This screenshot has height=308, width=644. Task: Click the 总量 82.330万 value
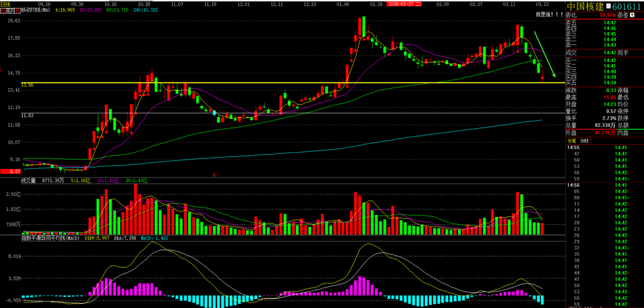pyautogui.click(x=606, y=125)
